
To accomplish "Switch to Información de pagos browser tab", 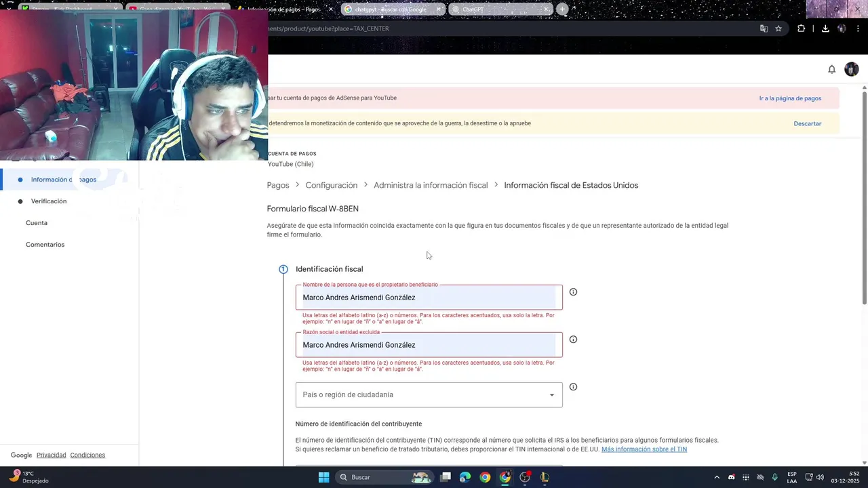I will pyautogui.click(x=285, y=9).
